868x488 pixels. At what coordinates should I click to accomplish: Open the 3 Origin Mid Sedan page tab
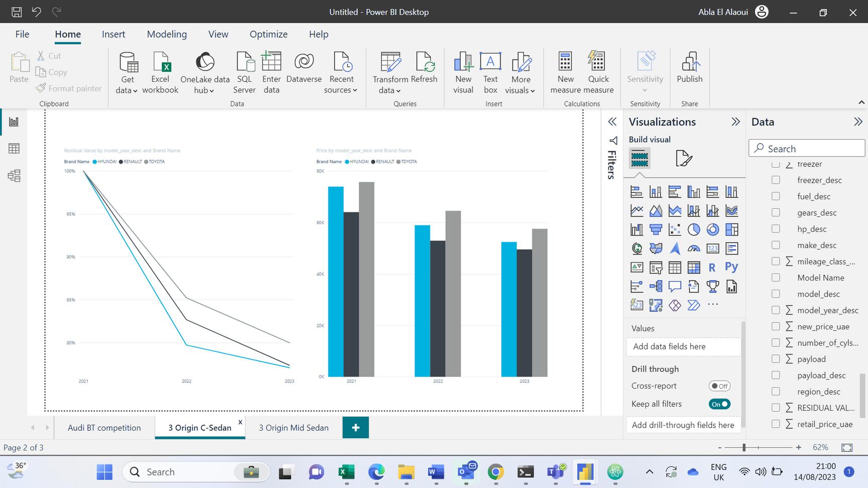[x=294, y=428]
